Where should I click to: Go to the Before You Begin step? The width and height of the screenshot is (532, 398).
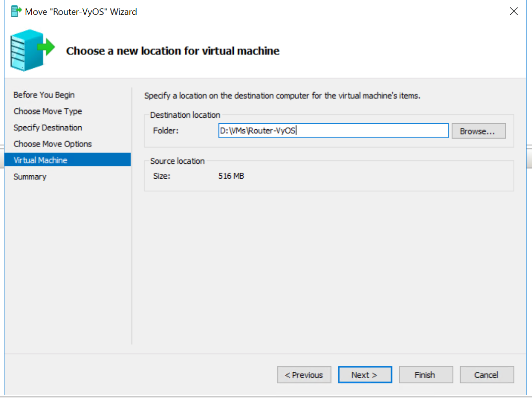coord(44,95)
